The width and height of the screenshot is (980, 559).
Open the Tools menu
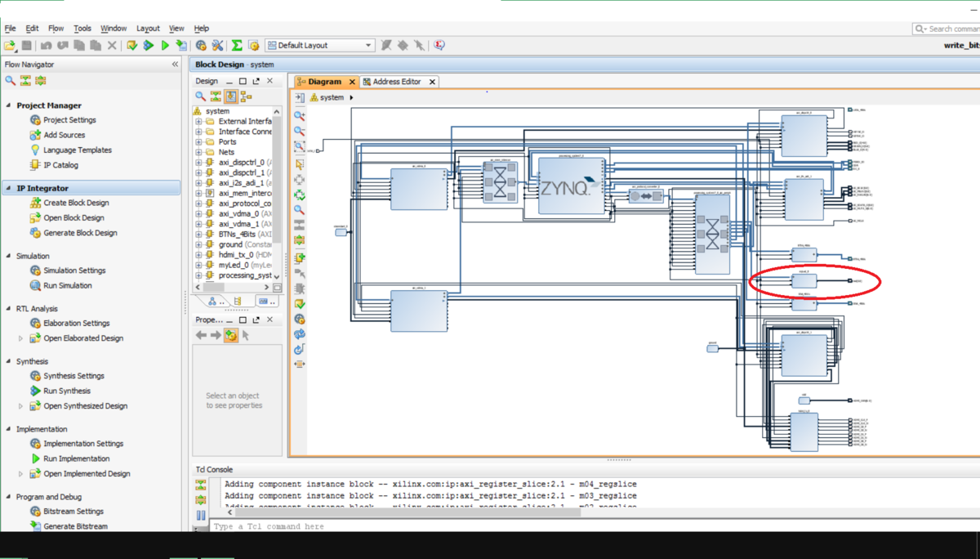click(x=82, y=28)
